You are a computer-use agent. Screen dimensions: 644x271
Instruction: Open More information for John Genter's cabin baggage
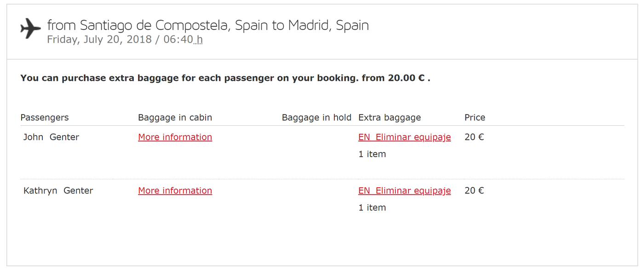point(175,137)
